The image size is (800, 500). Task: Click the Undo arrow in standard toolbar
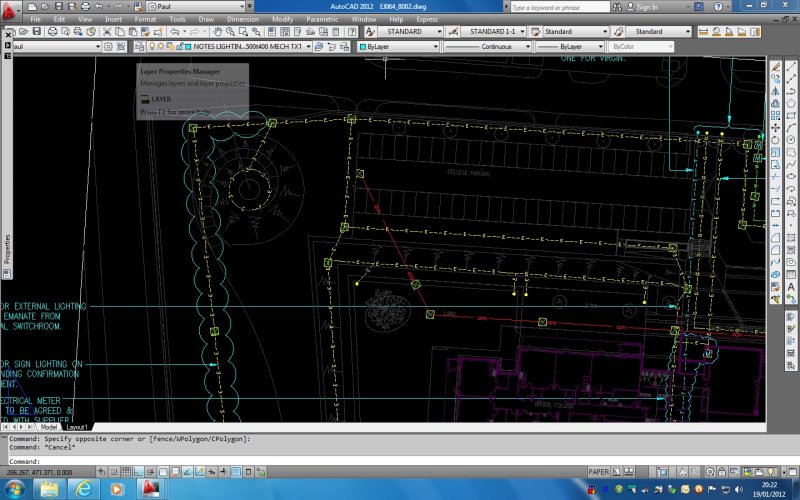(176, 32)
